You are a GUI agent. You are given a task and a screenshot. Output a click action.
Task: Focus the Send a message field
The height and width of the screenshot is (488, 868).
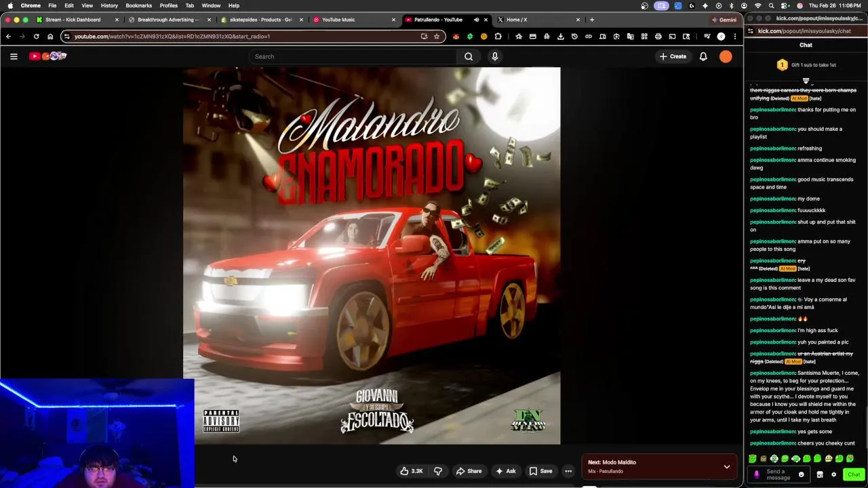(778, 474)
